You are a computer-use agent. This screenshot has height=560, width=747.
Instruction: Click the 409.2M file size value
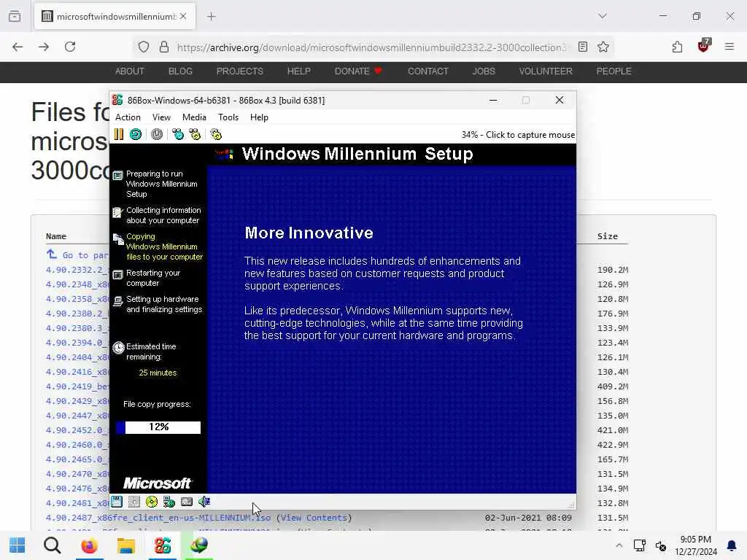(x=613, y=386)
